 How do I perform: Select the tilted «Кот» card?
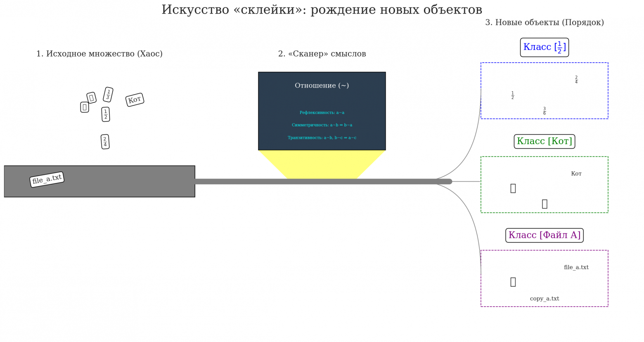point(135,99)
